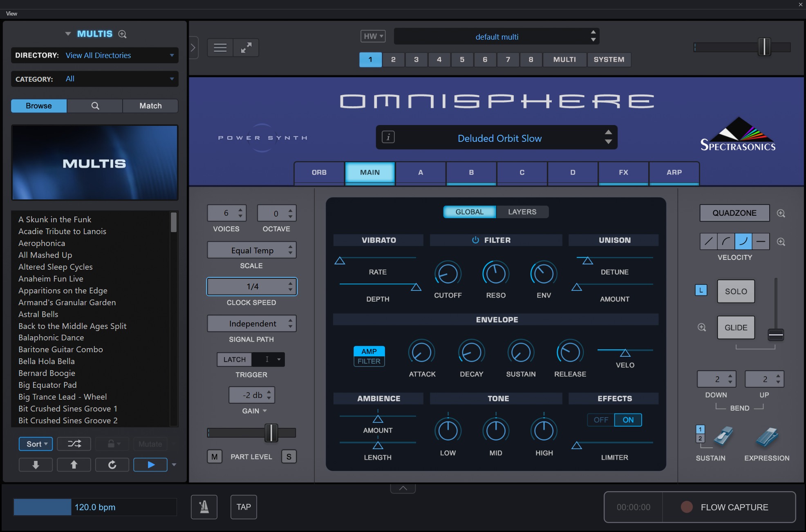Open the Directory dropdown
Screen dimensions: 806x532
click(95, 55)
